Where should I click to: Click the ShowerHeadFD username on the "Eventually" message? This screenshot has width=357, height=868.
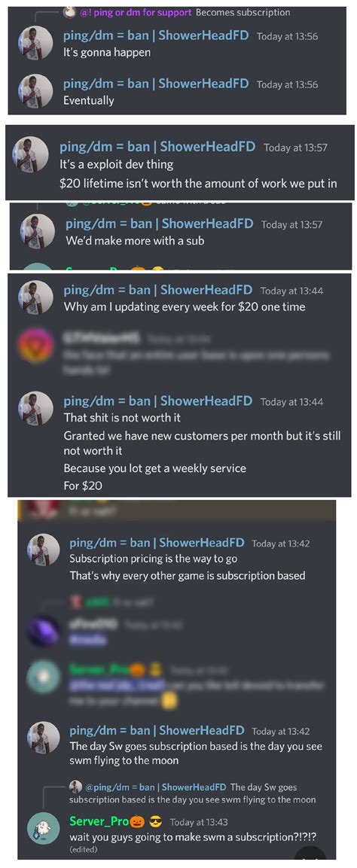click(156, 84)
